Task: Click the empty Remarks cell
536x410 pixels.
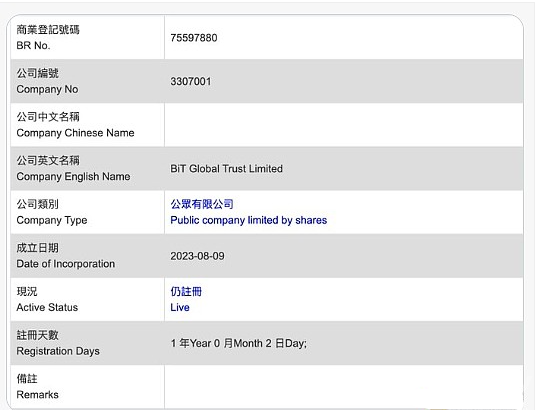Action: coord(344,387)
